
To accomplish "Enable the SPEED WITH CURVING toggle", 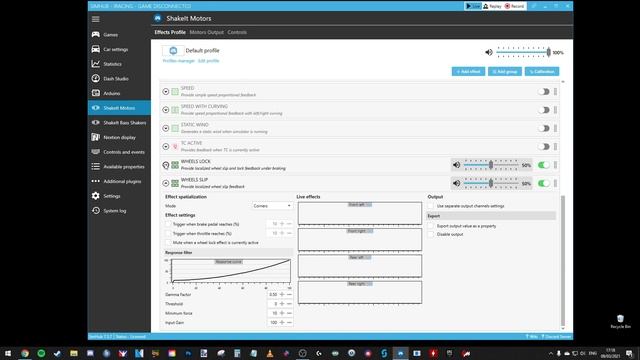I will (x=544, y=110).
